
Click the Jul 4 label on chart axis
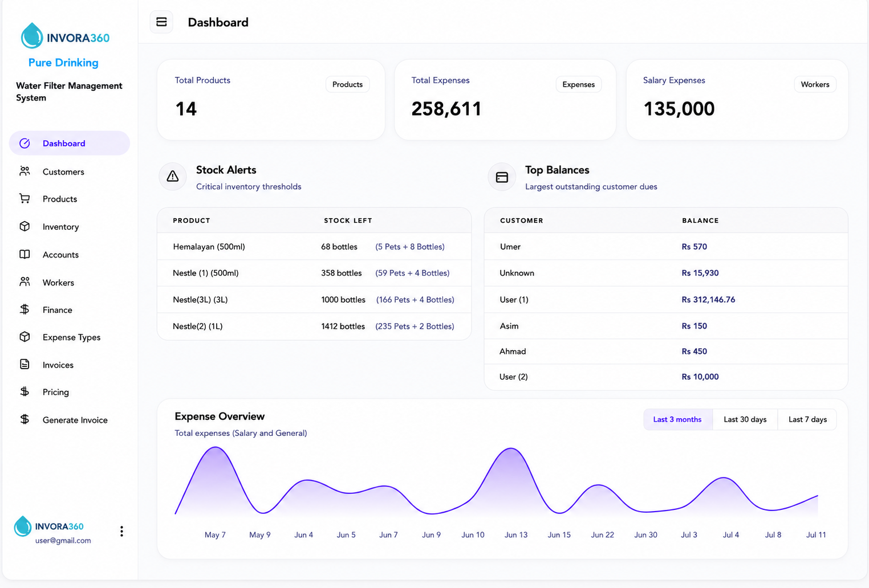(731, 535)
